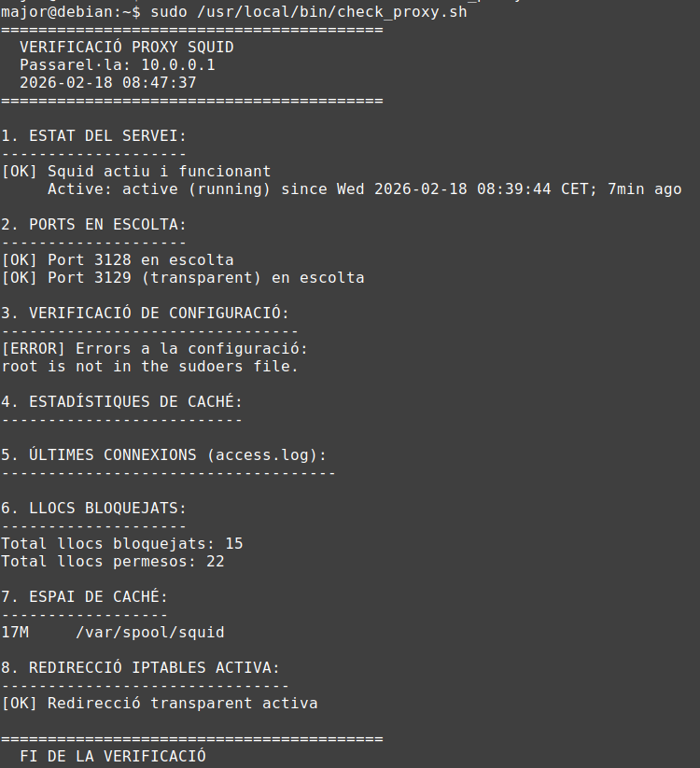The image size is (700, 768).
Task: Click the VERIFICACIÓ DE CONFIGURACIÓ heading
Action: pos(145,313)
